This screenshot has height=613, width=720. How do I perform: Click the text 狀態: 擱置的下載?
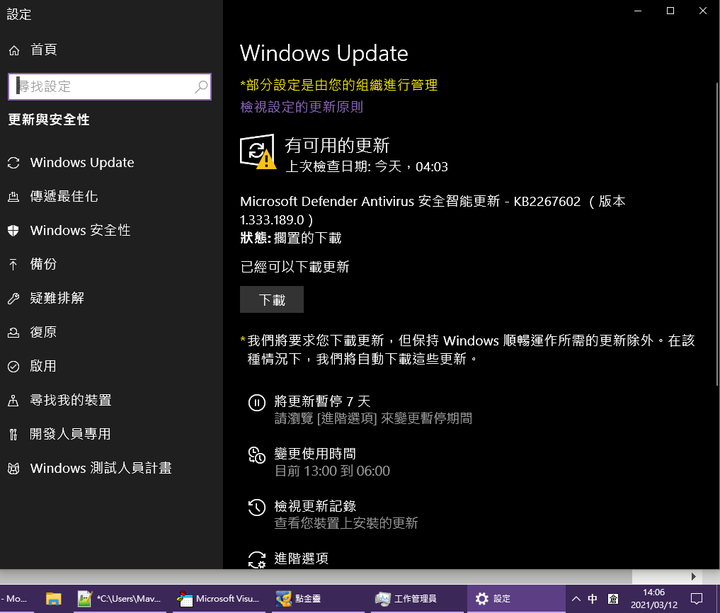point(291,237)
